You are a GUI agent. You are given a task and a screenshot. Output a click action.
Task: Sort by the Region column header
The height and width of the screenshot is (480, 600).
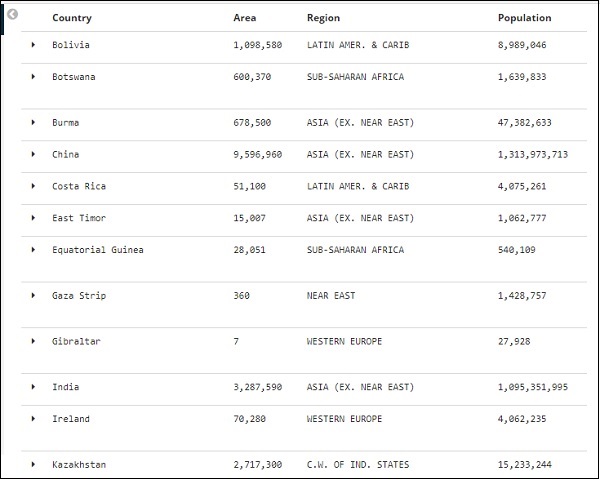click(x=323, y=18)
